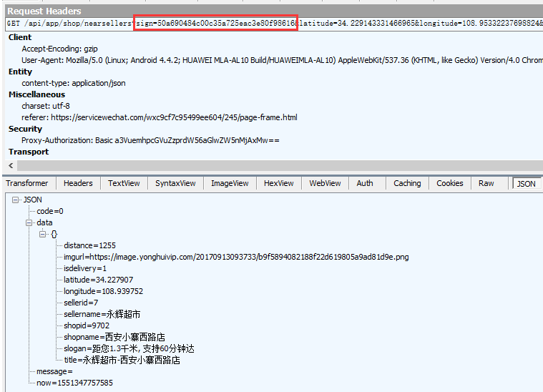
Task: Select the shopid=9702 node
Action: tap(87, 325)
